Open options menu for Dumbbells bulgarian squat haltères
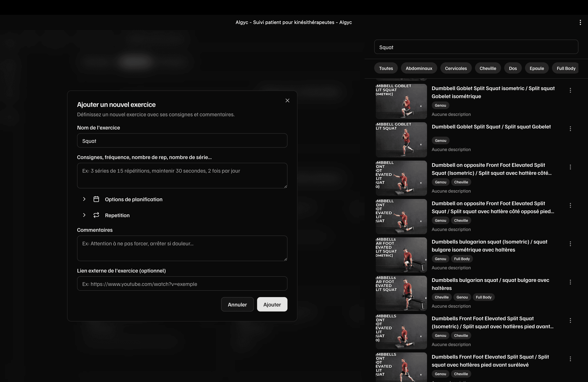The height and width of the screenshot is (382, 588). click(x=570, y=282)
